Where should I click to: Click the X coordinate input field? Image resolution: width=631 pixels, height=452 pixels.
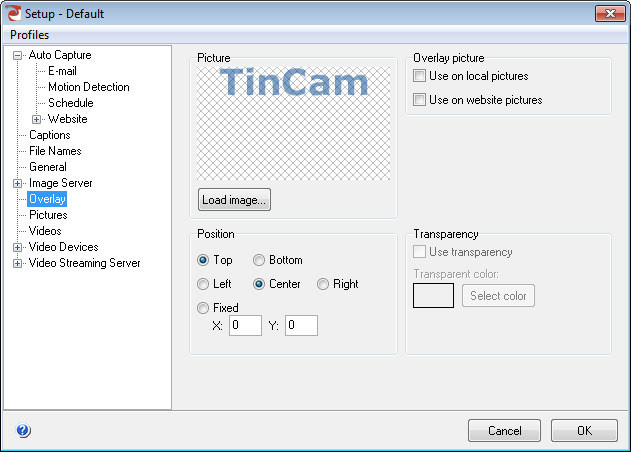[x=245, y=325]
